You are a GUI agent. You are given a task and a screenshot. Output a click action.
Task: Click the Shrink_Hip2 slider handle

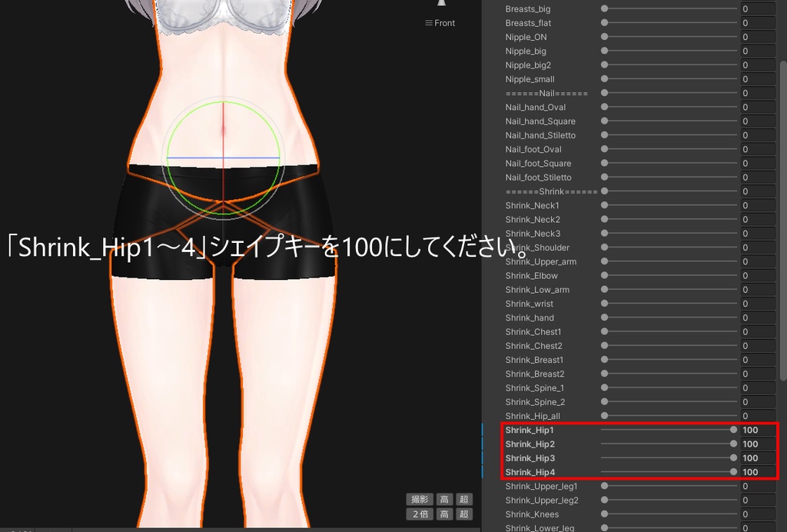(733, 444)
